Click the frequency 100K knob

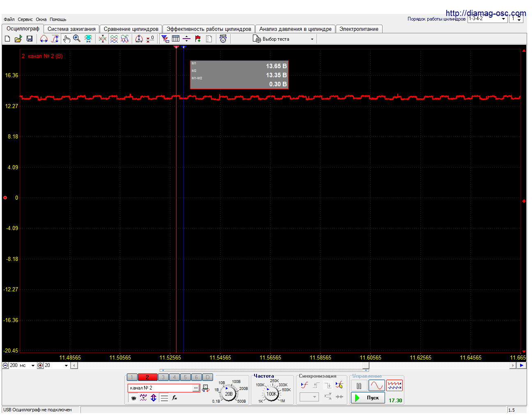pos(271,394)
